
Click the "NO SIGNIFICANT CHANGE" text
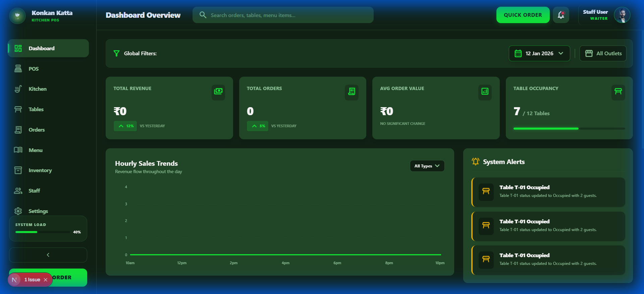tap(402, 124)
